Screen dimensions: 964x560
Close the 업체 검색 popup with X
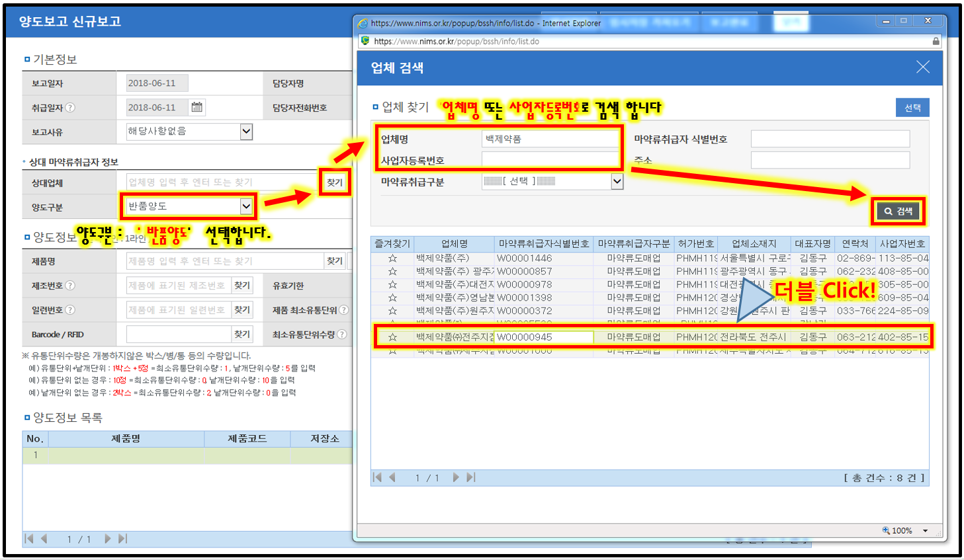pos(922,67)
